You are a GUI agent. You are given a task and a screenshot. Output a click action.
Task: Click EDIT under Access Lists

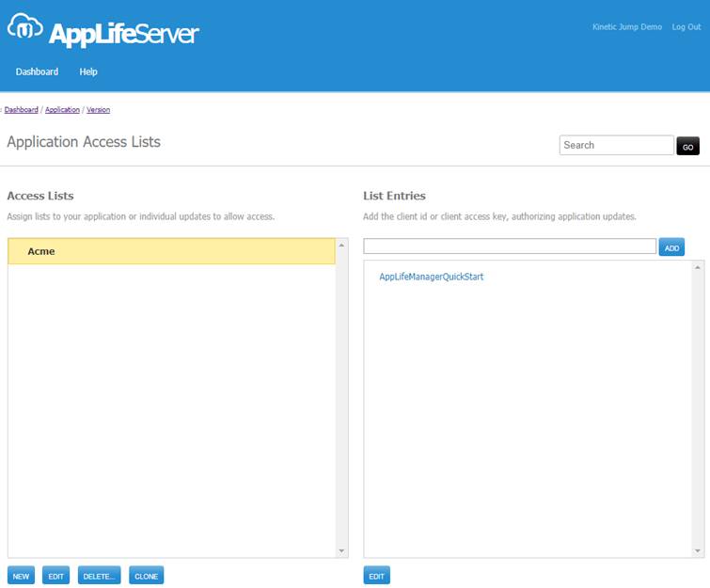55,576
